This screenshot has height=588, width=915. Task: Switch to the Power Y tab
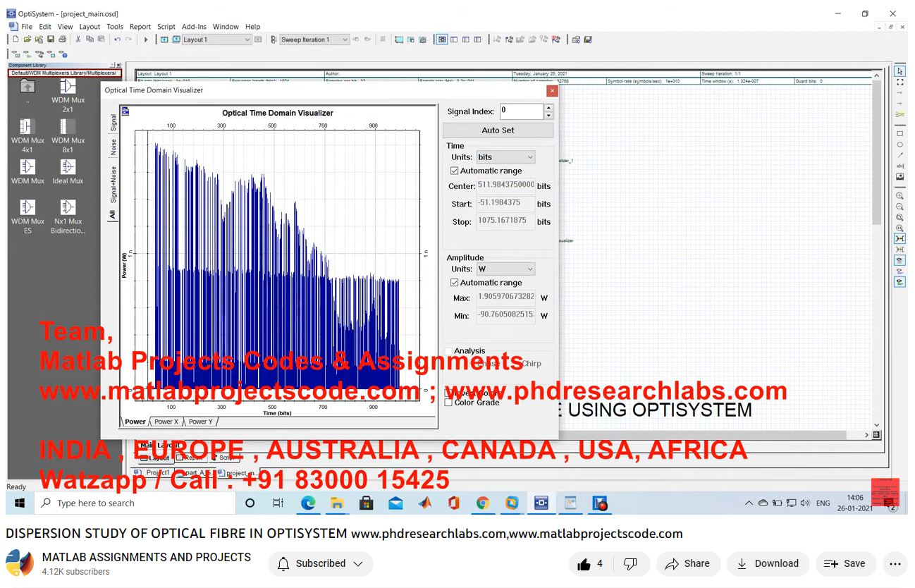(x=200, y=422)
